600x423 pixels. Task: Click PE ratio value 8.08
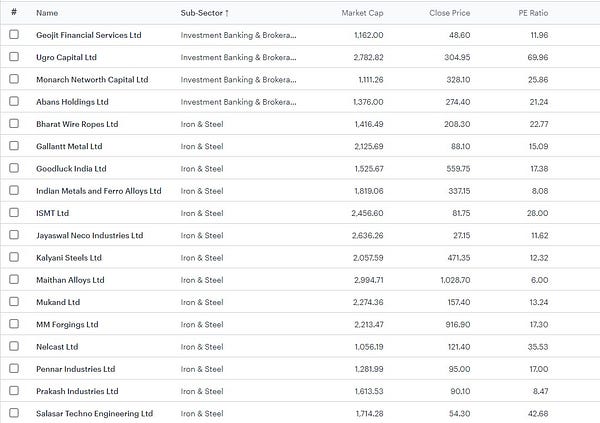540,191
